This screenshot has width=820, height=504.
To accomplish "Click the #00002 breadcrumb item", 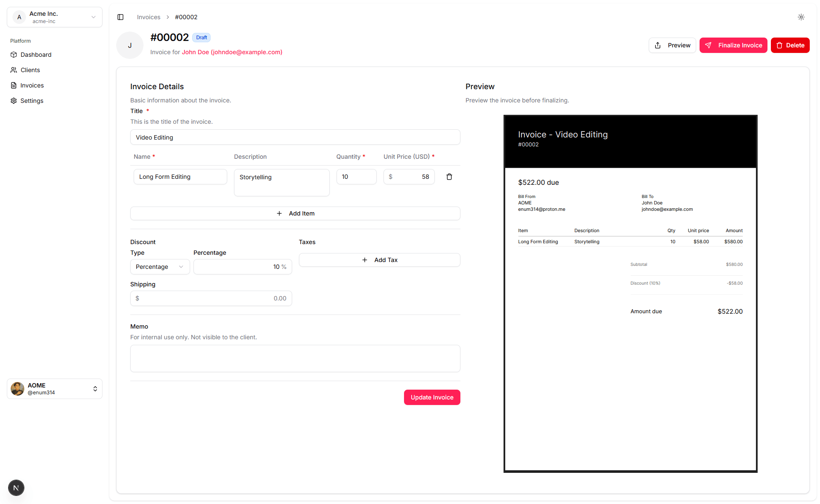I will 186,17.
